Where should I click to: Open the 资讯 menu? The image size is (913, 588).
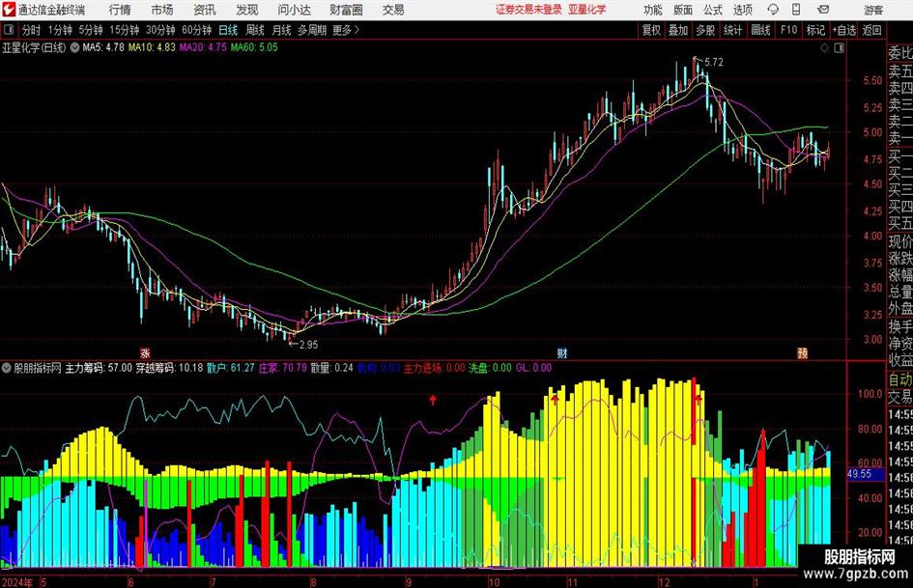point(205,10)
